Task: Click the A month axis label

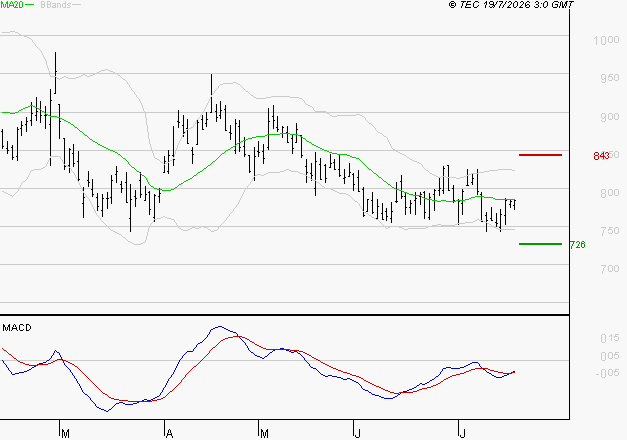Action: pyautogui.click(x=169, y=434)
